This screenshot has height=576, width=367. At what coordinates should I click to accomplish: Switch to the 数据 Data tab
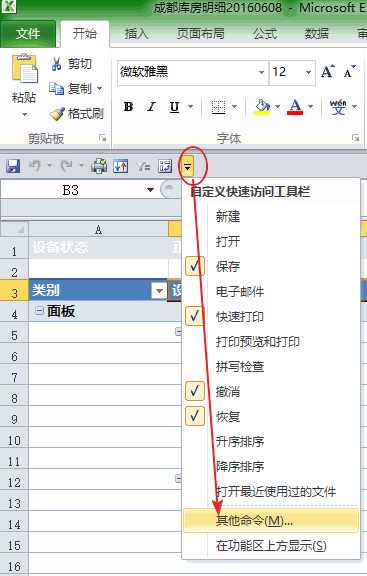[317, 34]
